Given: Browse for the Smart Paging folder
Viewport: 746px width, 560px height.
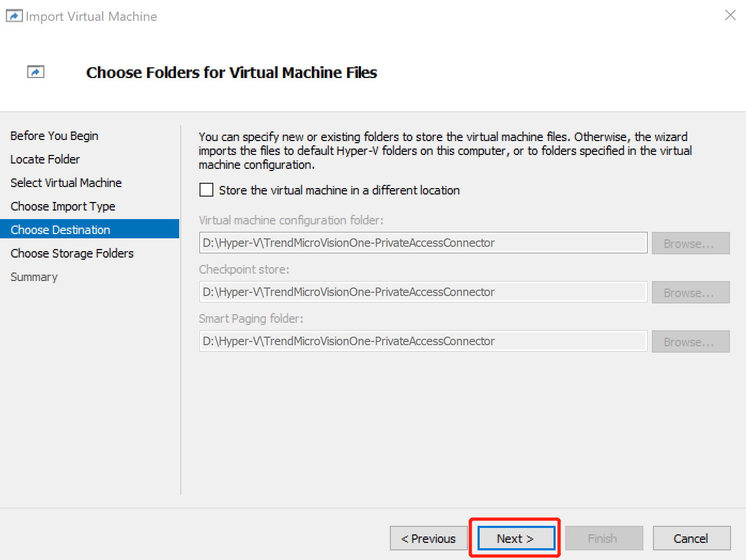Looking at the screenshot, I should click(690, 341).
